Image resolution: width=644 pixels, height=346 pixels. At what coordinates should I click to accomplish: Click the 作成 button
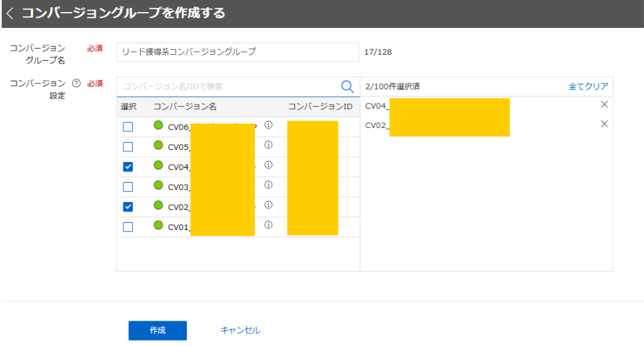tap(157, 331)
